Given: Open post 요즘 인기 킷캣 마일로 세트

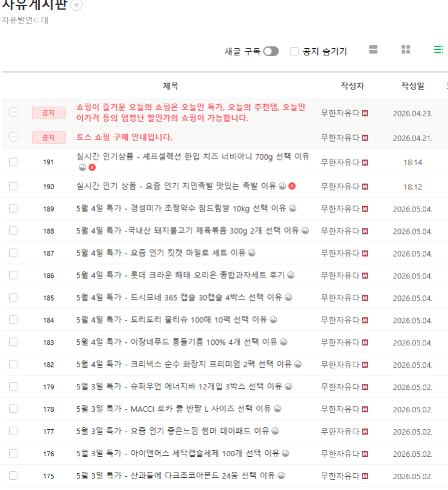Looking at the screenshot, I should (161, 253).
